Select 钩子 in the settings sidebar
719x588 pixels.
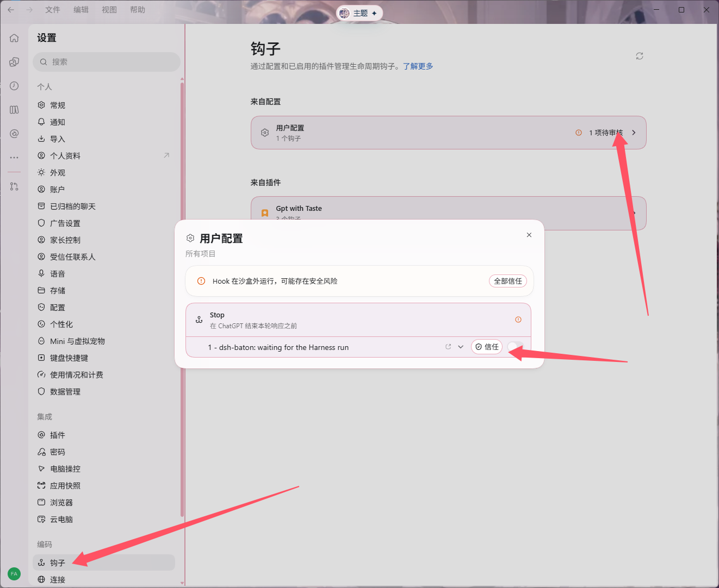tap(104, 562)
